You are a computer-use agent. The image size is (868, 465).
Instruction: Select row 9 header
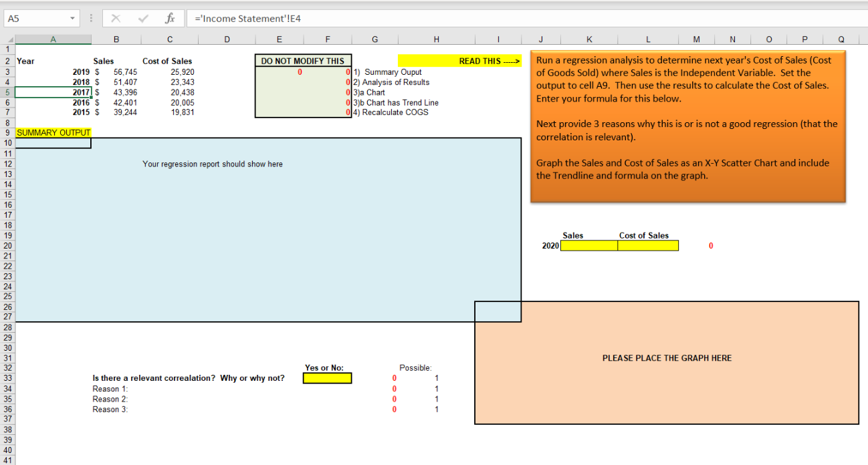tap(9, 132)
